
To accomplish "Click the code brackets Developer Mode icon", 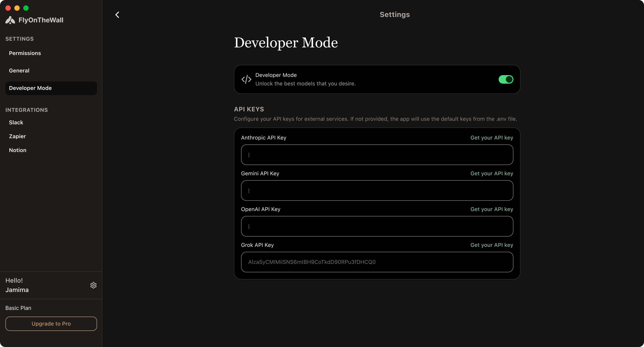I will click(246, 80).
